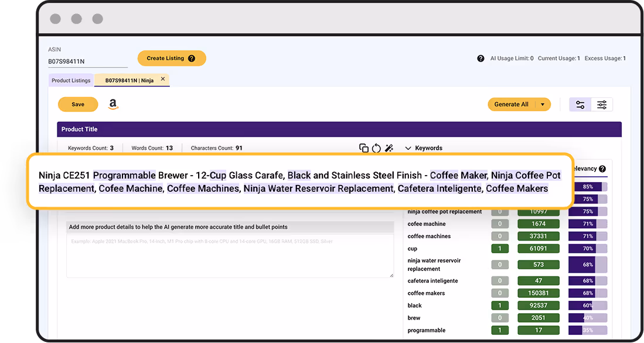Click the 'cafetera inteligente' keyword
Image resolution: width=644 pixels, height=343 pixels.
click(x=432, y=281)
